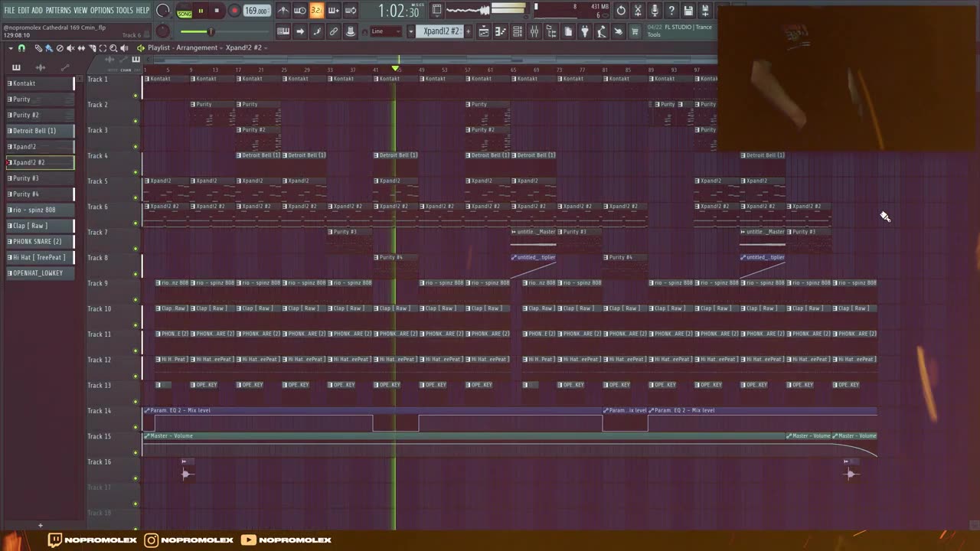Viewport: 980px width, 551px height.
Task: Select the Detroit Bell (1) pattern in picker
Action: [x=41, y=131]
